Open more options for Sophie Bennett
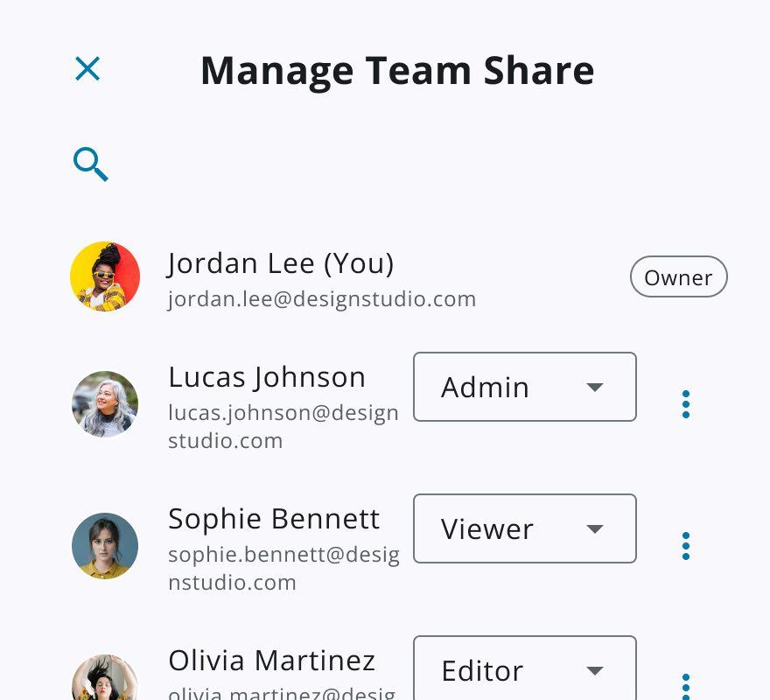Screen dimensions: 770x700 click(x=686, y=546)
